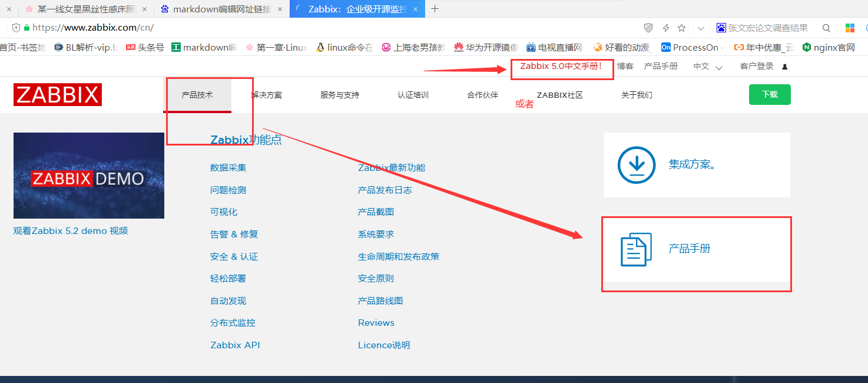Click the 产品手册 document icon card
868x383 pixels.
tap(697, 249)
